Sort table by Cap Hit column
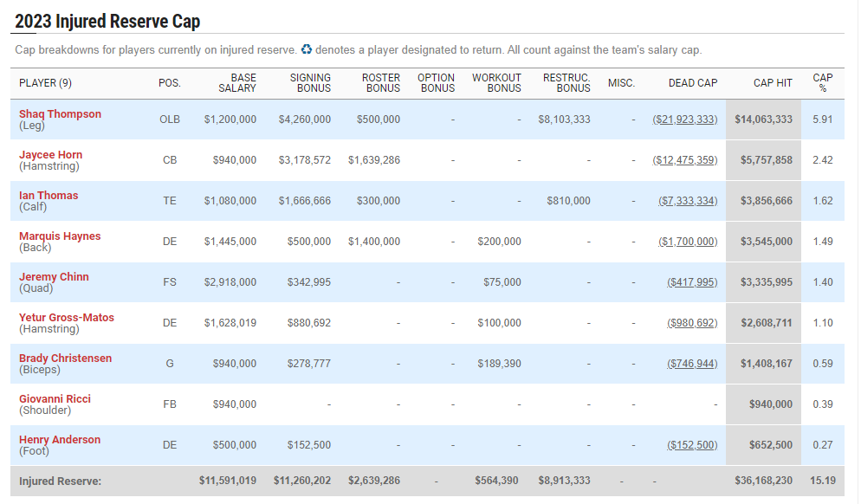The width and height of the screenshot is (861, 504). [x=773, y=83]
